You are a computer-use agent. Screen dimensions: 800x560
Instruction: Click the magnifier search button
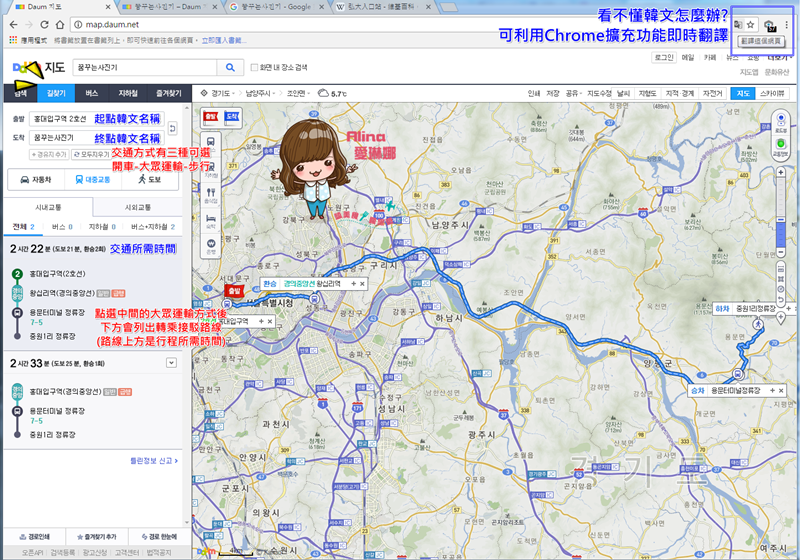click(230, 67)
